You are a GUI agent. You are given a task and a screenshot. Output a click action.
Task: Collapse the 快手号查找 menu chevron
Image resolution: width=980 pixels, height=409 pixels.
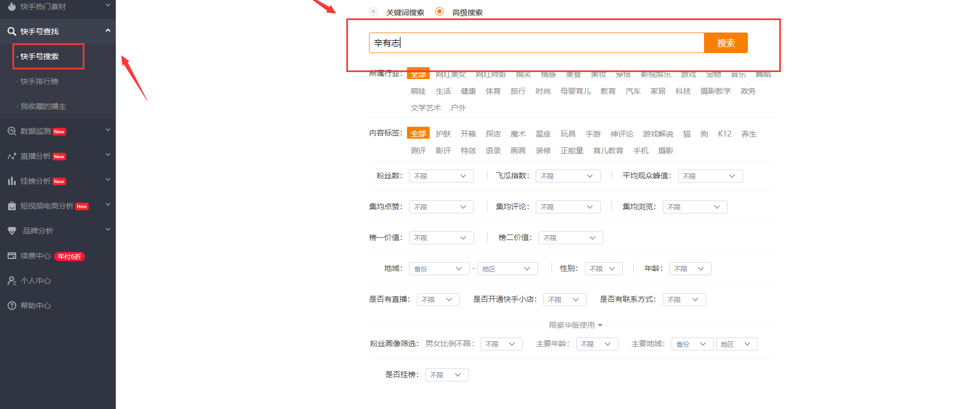coord(108,31)
